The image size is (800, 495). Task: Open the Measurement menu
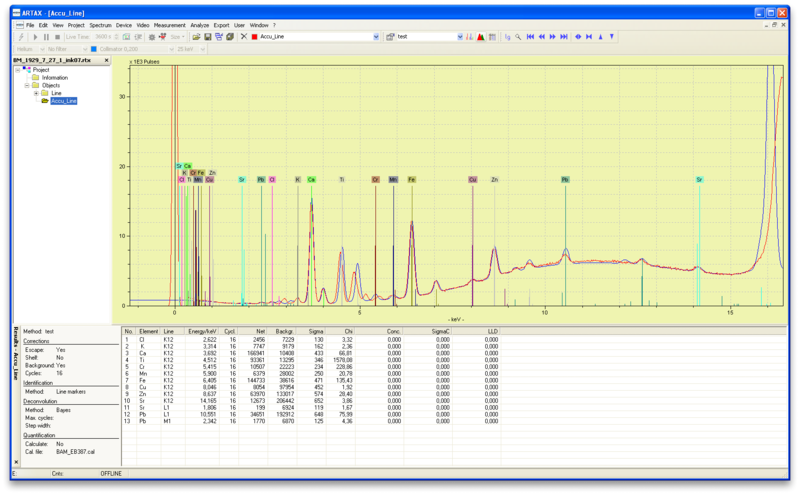point(169,25)
